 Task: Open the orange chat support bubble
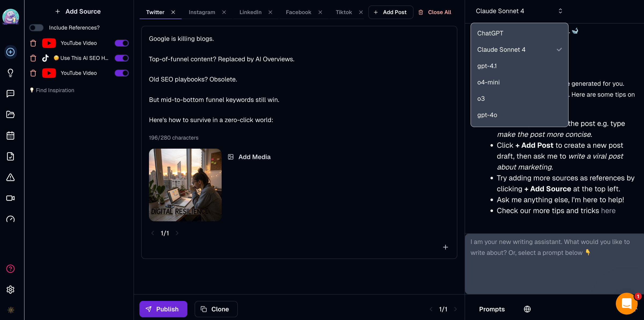[626, 303]
